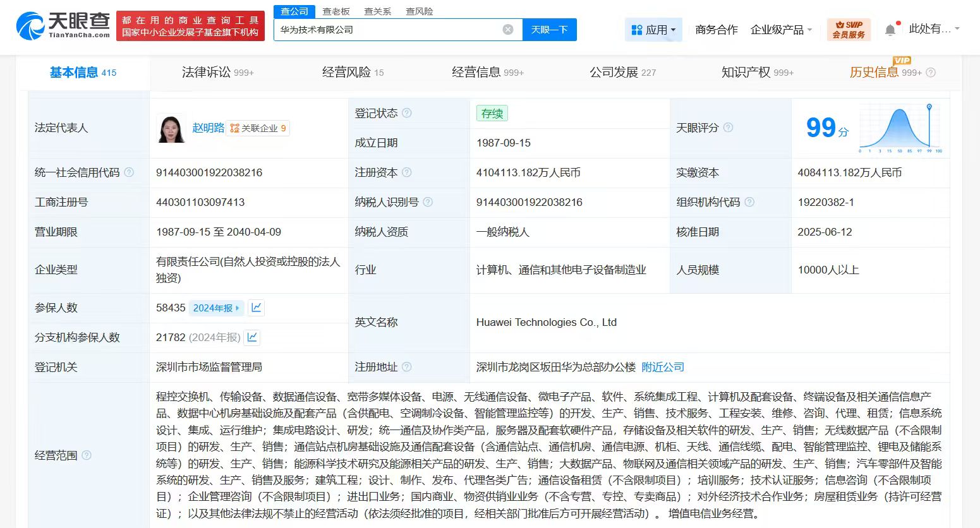Screen dimensions: 980x528
Task: Open the 分支机构参保人数 trend chart icon
Action: [252, 337]
